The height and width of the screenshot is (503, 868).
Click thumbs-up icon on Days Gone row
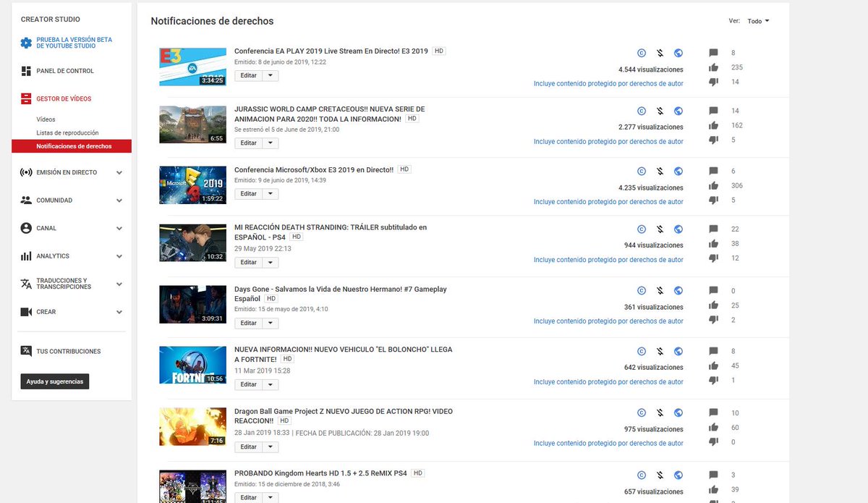pyautogui.click(x=714, y=305)
